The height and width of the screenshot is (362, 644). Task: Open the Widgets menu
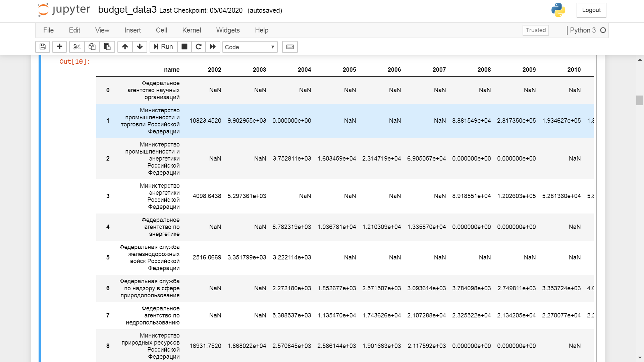click(228, 30)
